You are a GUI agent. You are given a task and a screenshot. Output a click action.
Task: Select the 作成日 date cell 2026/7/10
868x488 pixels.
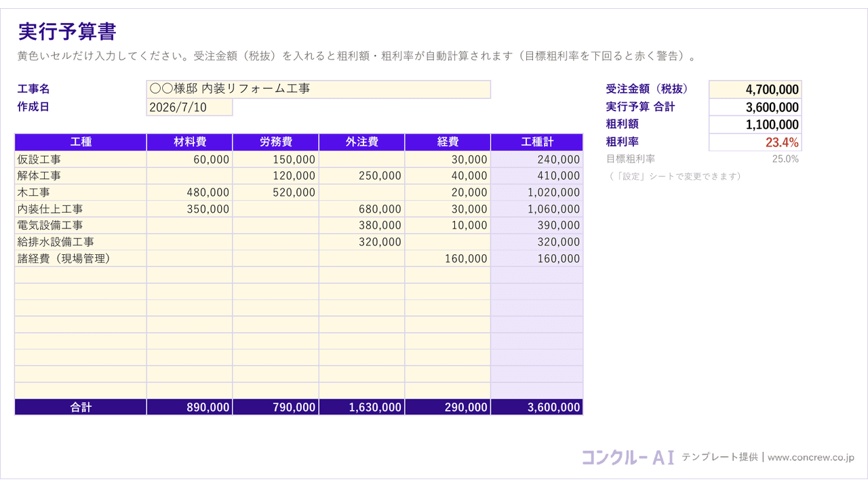[190, 107]
